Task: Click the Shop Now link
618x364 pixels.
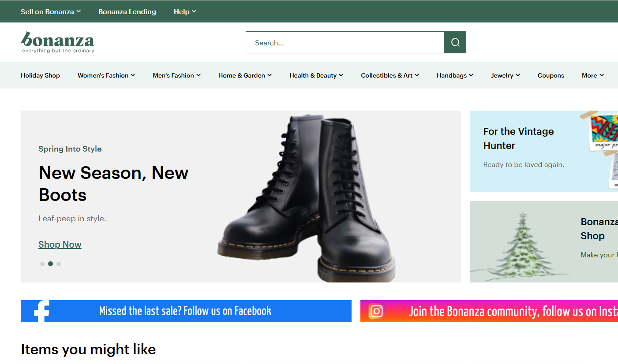Action: (x=60, y=245)
